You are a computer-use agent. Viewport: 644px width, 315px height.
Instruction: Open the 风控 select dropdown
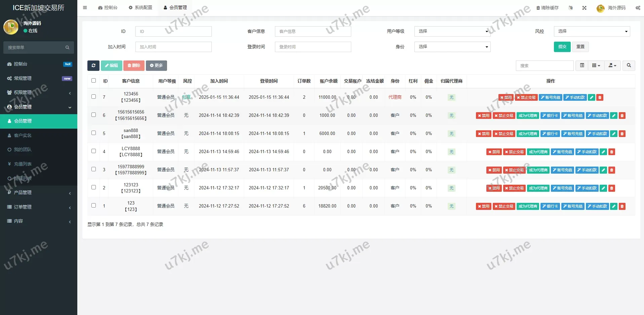[592, 31]
